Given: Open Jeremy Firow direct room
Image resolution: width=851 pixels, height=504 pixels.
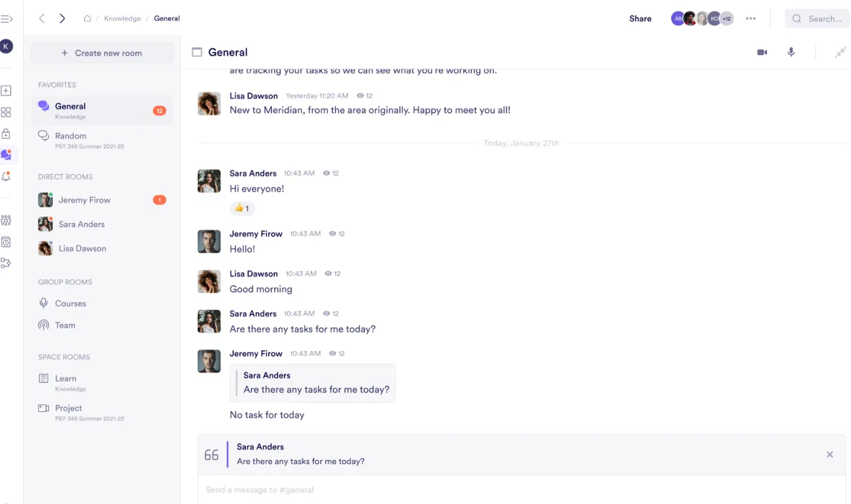Looking at the screenshot, I should (x=84, y=200).
